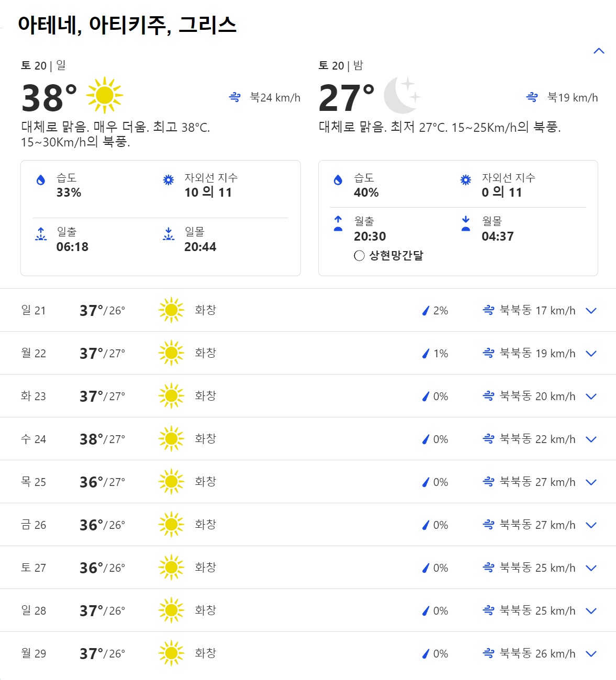Click the large sun icon beside 38°
Screen dimensions: 616x680
[x=104, y=95]
